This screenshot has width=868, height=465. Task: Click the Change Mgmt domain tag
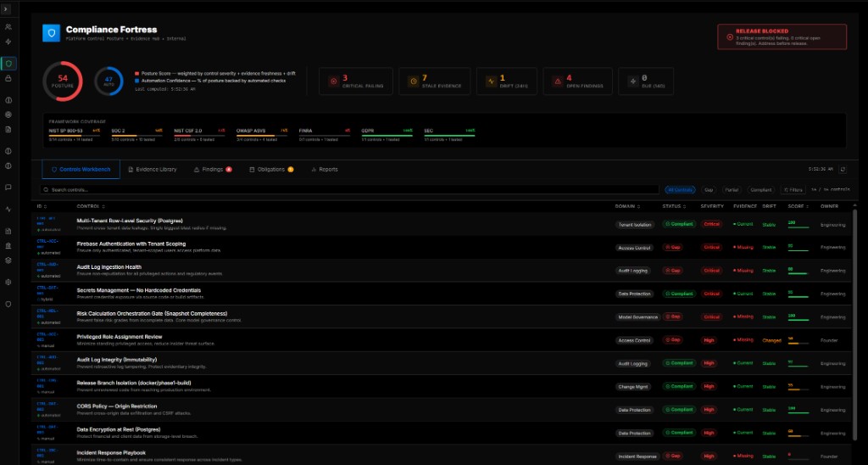(x=633, y=387)
